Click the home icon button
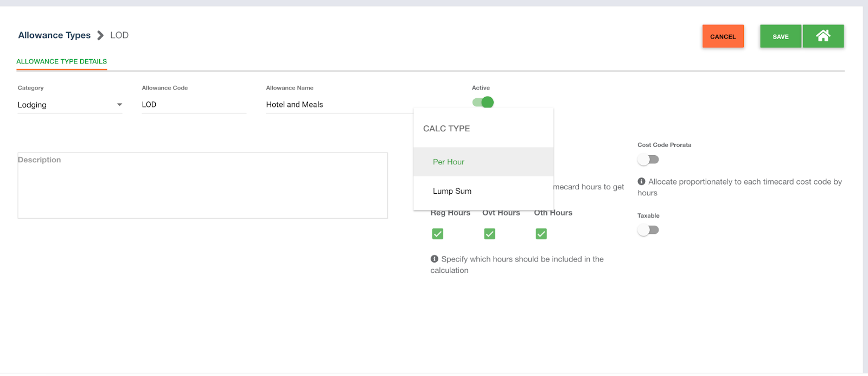The height and width of the screenshot is (376, 868). tap(823, 36)
